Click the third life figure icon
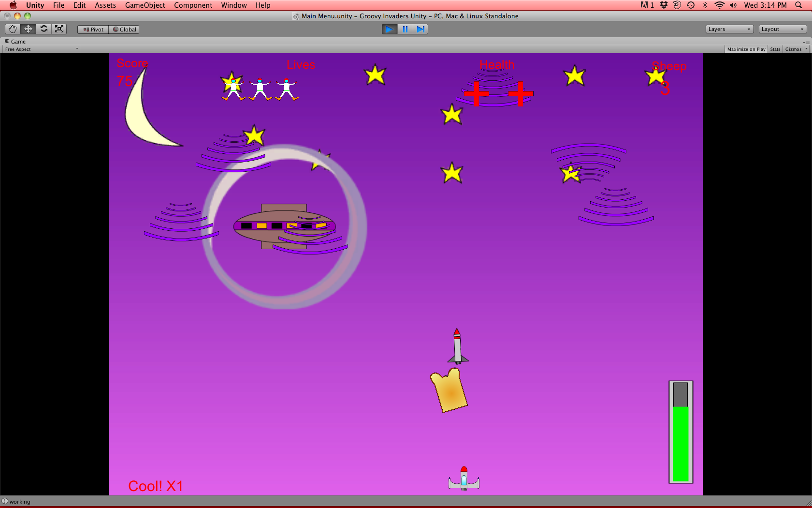The height and width of the screenshot is (508, 812). [x=287, y=89]
